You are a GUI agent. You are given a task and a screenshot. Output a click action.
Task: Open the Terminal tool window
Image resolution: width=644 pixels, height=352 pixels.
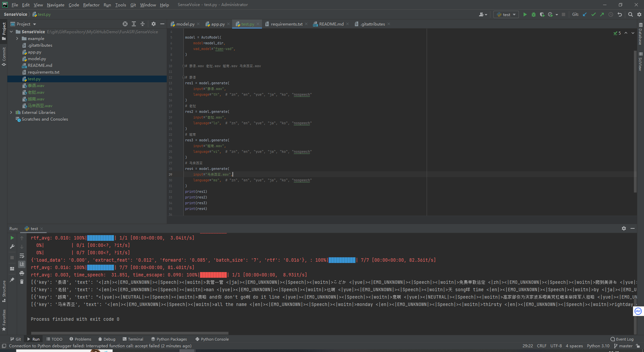[133, 339]
